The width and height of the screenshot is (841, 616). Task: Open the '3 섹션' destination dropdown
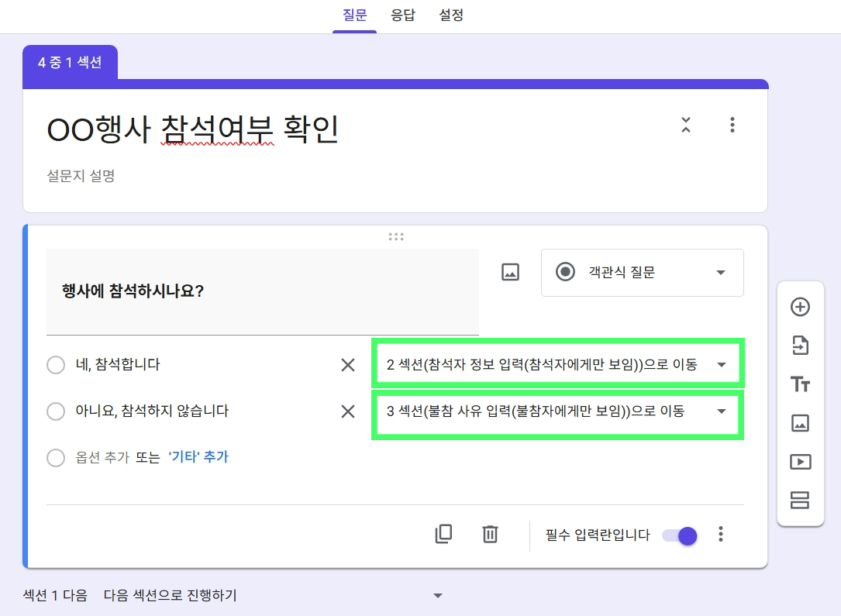click(x=558, y=411)
